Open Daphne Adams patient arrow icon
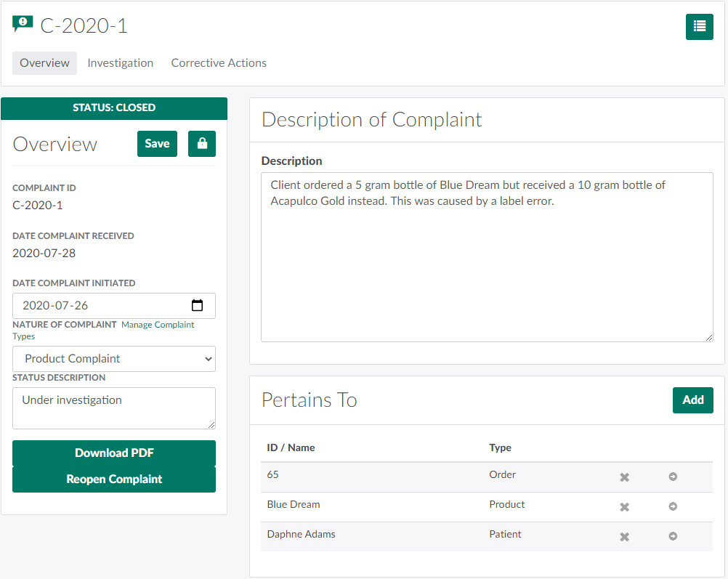This screenshot has height=579, width=728. (673, 536)
